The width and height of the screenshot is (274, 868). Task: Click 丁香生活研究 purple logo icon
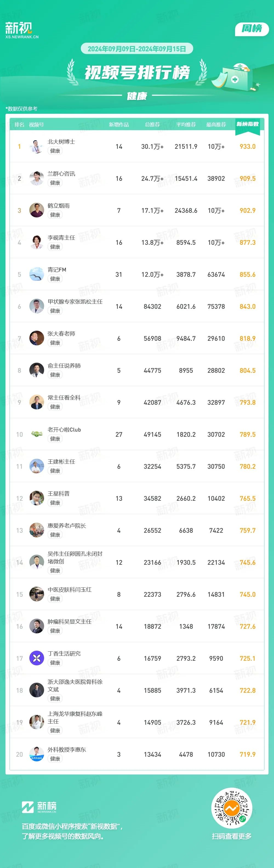[x=36, y=659]
